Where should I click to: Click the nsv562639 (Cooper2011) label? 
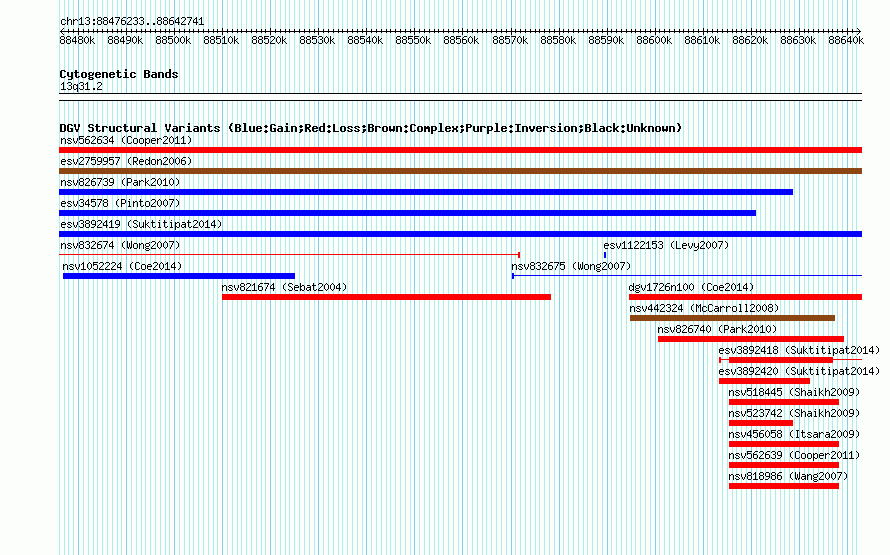(x=794, y=455)
